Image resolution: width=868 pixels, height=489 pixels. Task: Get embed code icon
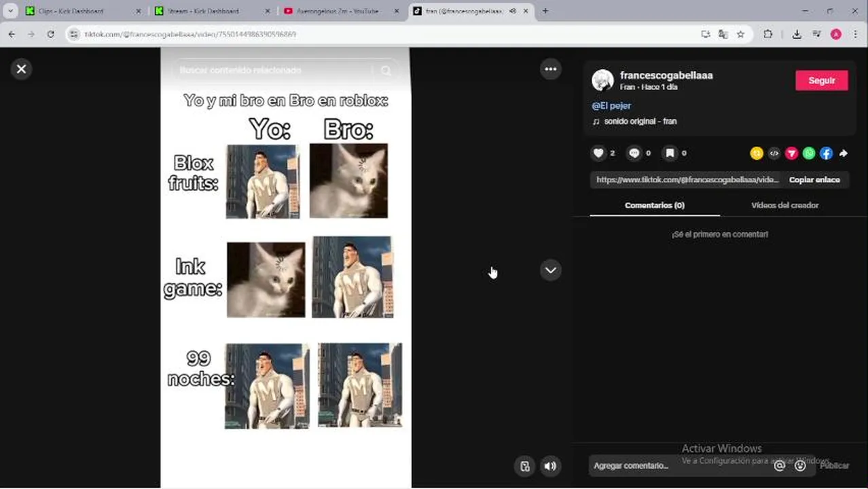774,153
